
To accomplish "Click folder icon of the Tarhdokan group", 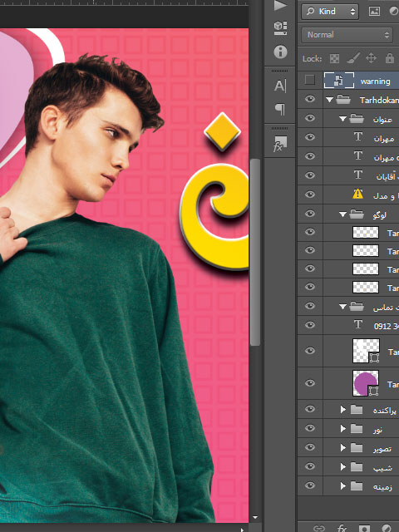I will coord(343,100).
